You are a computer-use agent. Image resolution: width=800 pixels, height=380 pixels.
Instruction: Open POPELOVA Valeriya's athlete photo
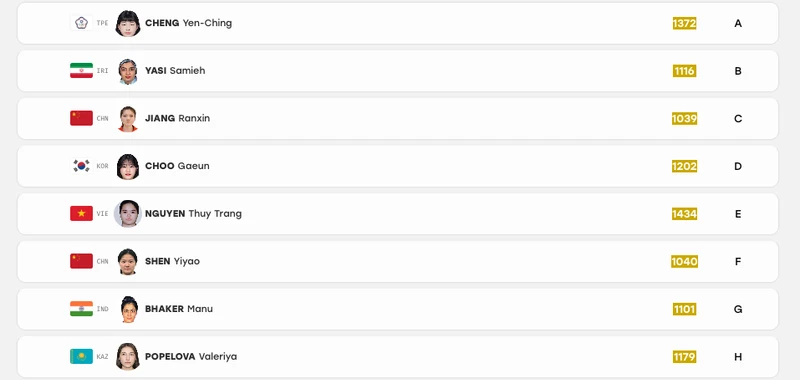pyautogui.click(x=128, y=357)
